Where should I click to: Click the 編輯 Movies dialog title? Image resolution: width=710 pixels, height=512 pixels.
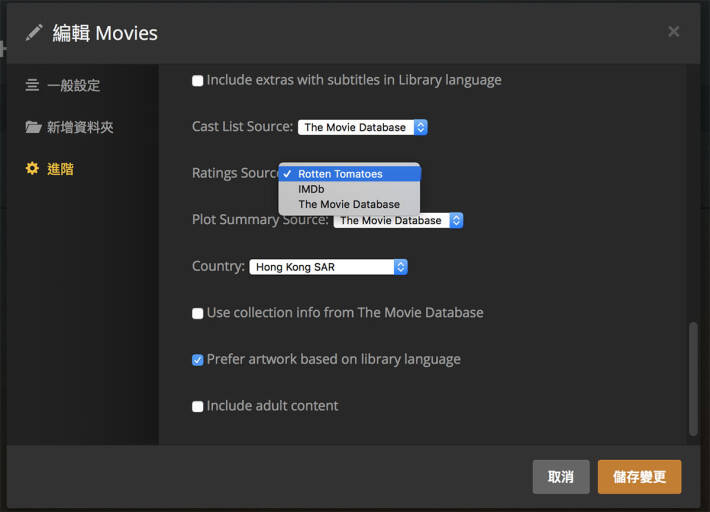(x=105, y=33)
